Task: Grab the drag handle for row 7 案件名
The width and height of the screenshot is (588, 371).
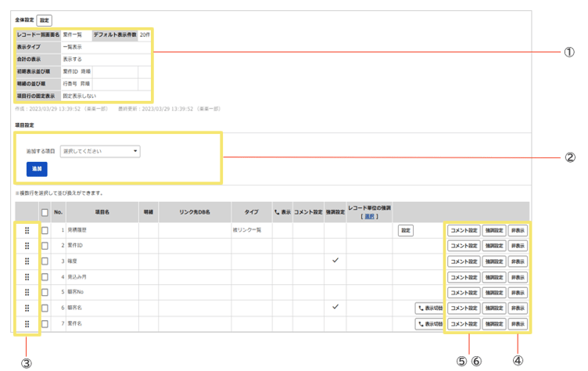Action: pyautogui.click(x=27, y=324)
